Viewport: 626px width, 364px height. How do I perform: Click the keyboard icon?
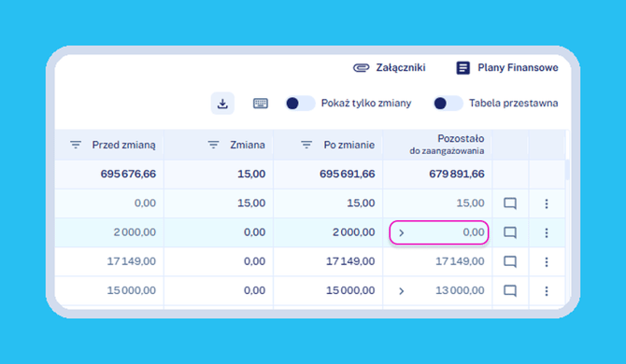click(x=261, y=104)
